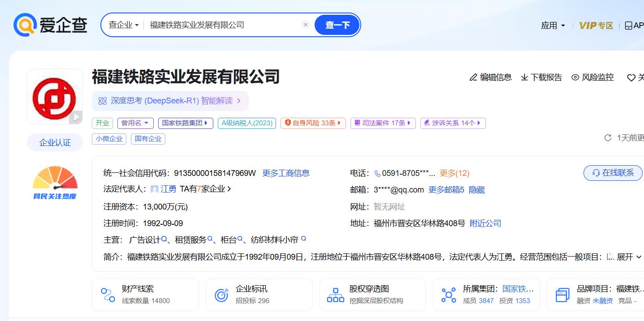This screenshot has height=321, width=644.
Task: Open 更多邮箱5 link
Action: (x=446, y=190)
